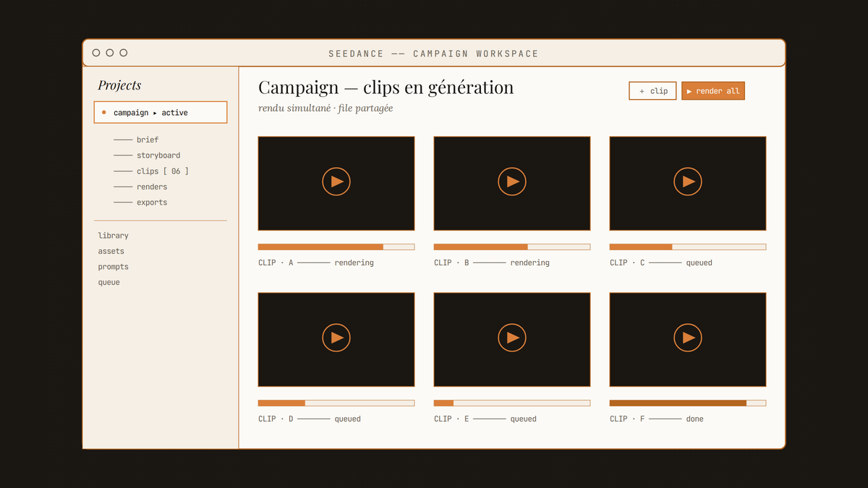The width and height of the screenshot is (868, 488).
Task: Click Clip F progress bar
Action: coord(688,403)
